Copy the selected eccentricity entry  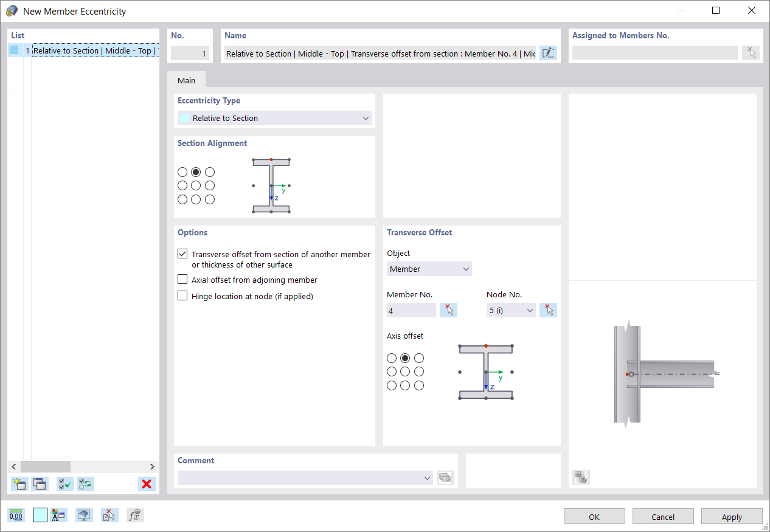[x=39, y=483]
